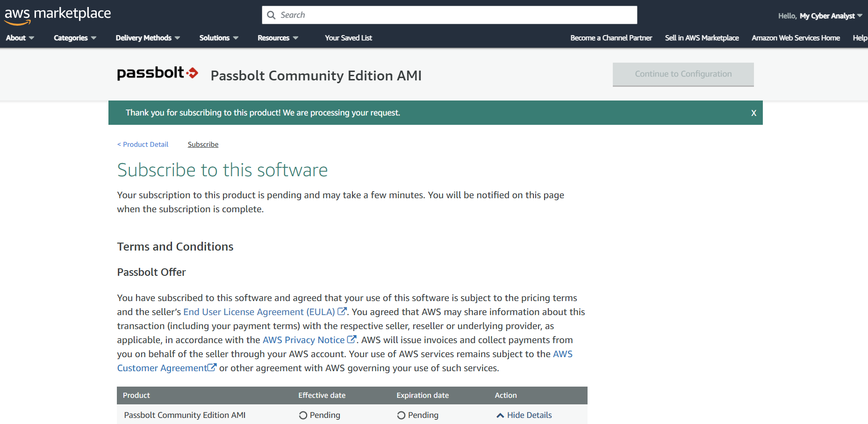Click the Effective date pending spinner icon
The width and height of the screenshot is (868, 424).
point(303,415)
